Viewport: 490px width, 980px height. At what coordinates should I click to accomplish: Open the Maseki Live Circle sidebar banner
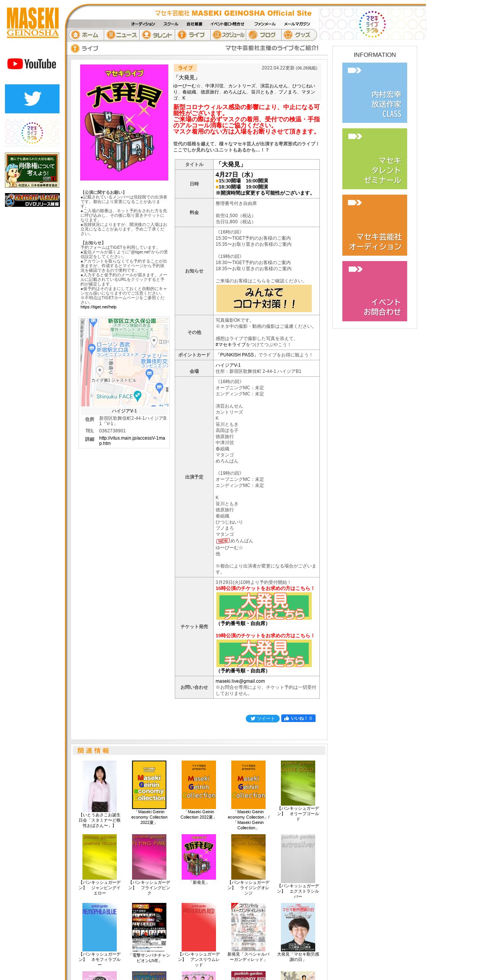pos(32,133)
